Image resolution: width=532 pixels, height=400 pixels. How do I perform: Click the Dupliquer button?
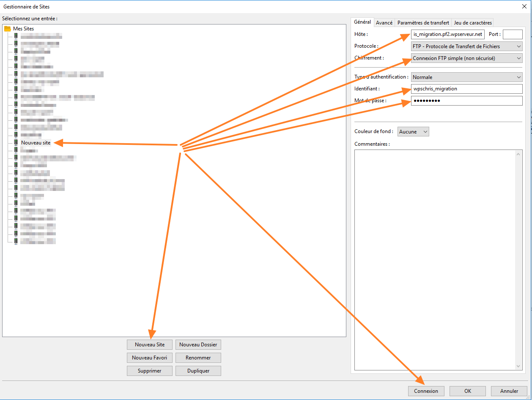coord(198,370)
